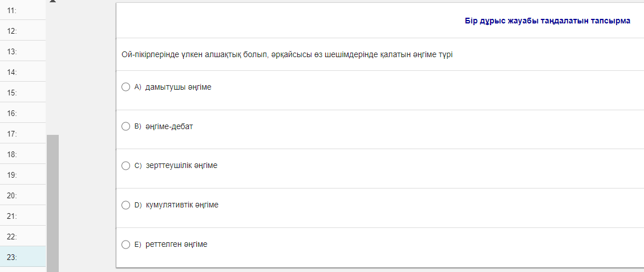The height and width of the screenshot is (272, 644).
Task: Go to question 21
Action: click(x=23, y=216)
